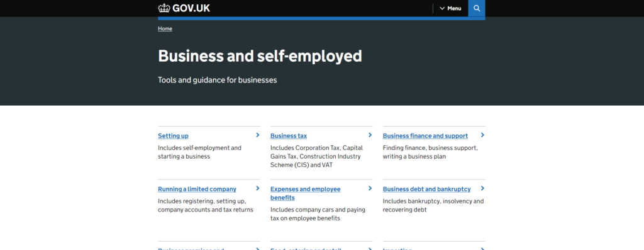
Task: Open the Setting up link
Action: (174, 136)
